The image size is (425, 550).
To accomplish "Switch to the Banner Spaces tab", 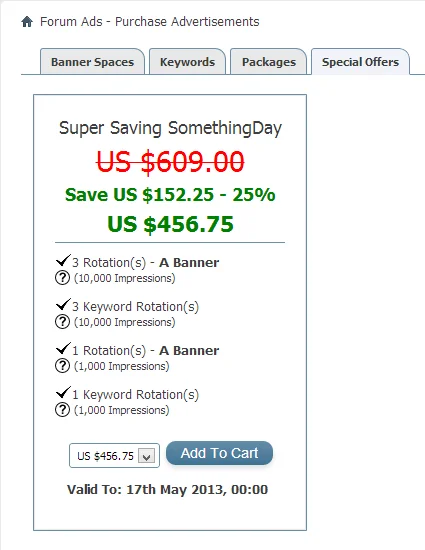I will pyautogui.click(x=92, y=62).
